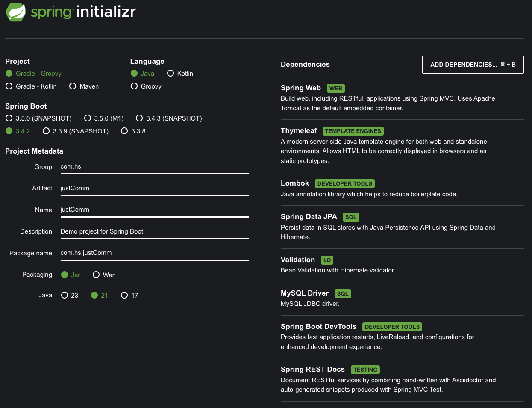Click the Thymeleaf dependency title
The image size is (532, 408).
[299, 131]
